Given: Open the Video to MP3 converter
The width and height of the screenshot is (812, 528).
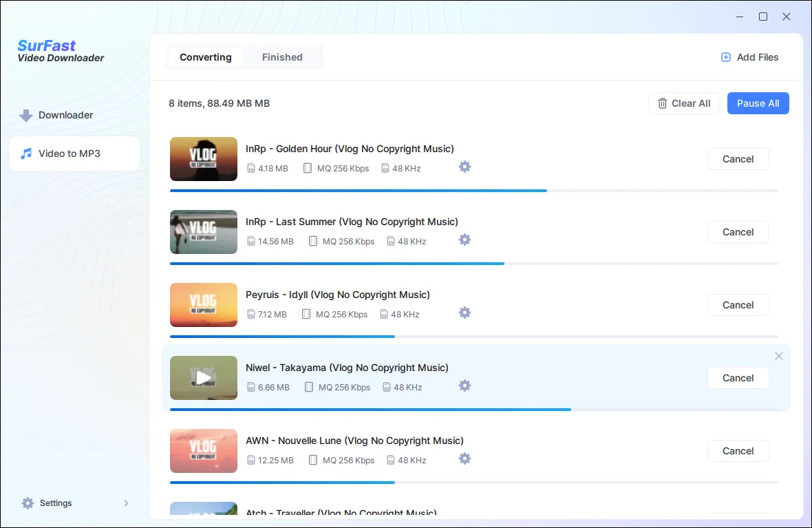Looking at the screenshot, I should [69, 153].
